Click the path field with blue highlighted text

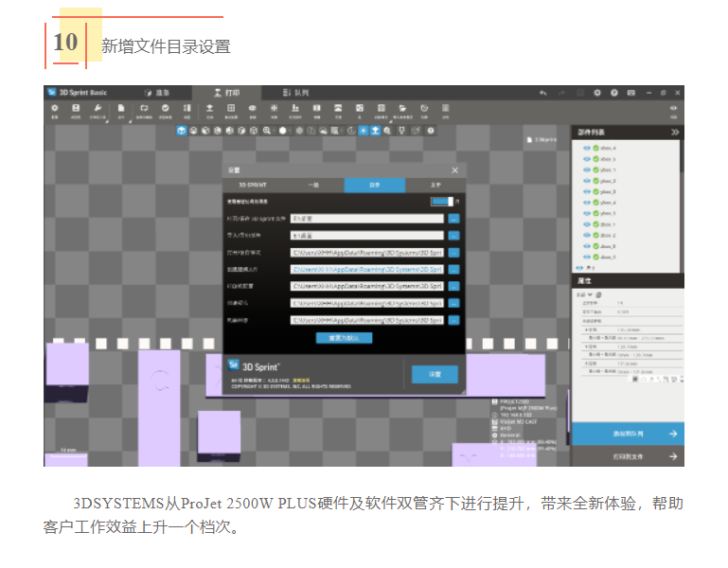[x=366, y=270]
